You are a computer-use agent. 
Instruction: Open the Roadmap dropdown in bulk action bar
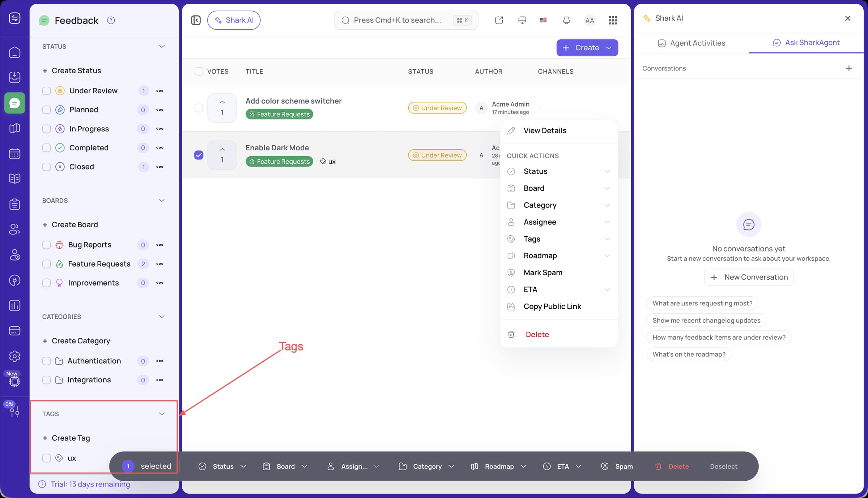click(x=498, y=466)
